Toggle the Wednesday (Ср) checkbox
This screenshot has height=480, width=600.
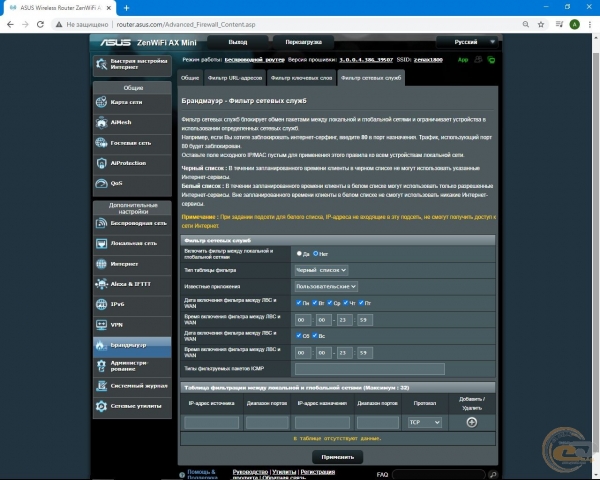pyautogui.click(x=329, y=303)
